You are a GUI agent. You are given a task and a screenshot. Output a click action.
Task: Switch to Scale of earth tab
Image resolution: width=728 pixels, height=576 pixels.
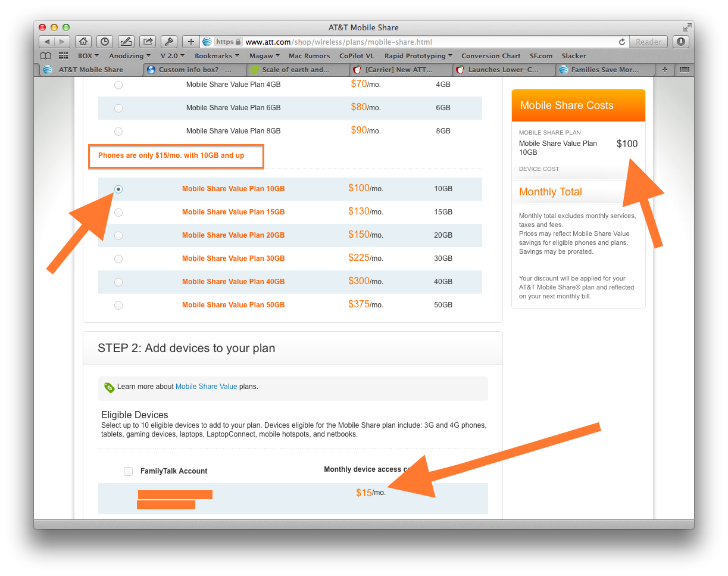298,70
